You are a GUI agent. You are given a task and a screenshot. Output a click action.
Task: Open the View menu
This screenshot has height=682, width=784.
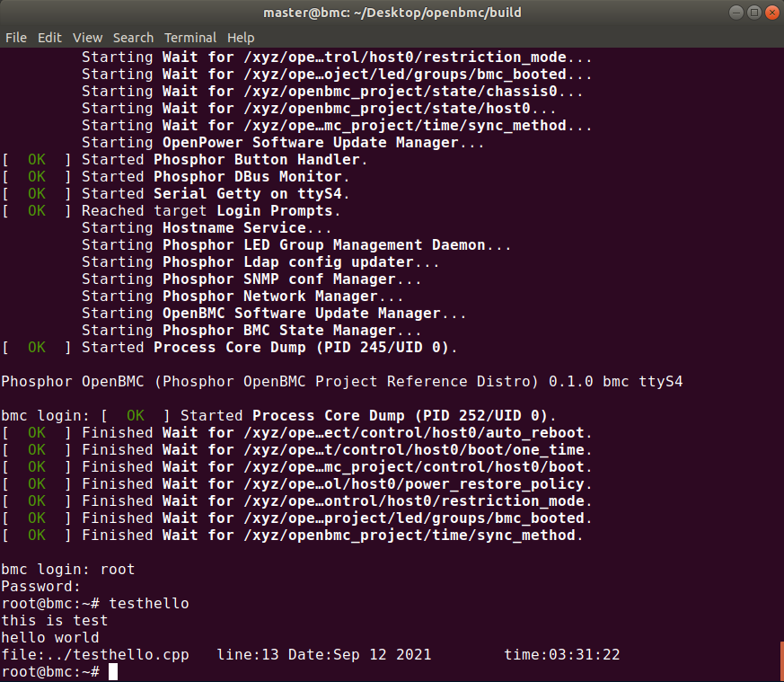pyautogui.click(x=87, y=38)
